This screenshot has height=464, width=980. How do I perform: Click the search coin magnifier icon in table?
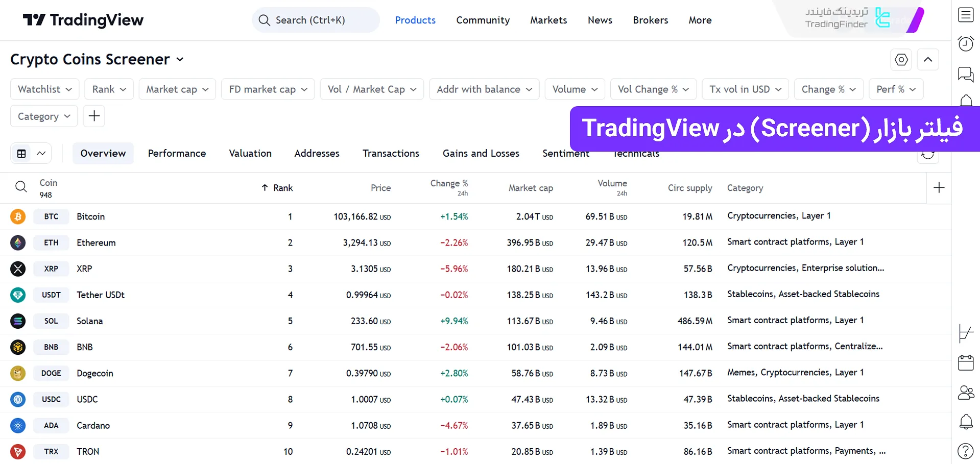pyautogui.click(x=21, y=187)
